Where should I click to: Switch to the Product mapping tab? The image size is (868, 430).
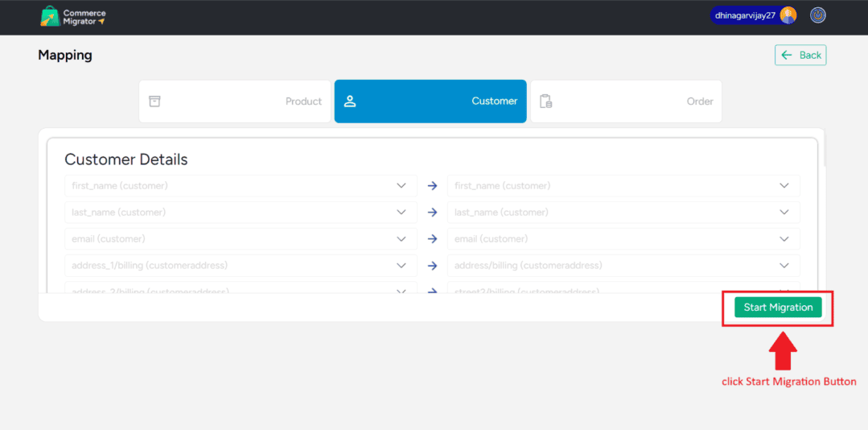coord(235,101)
